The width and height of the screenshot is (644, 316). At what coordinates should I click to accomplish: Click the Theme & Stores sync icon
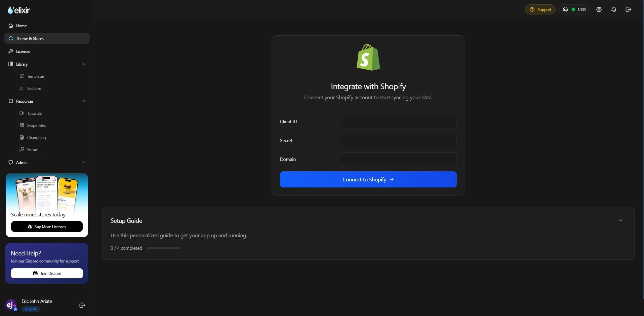coord(11,38)
